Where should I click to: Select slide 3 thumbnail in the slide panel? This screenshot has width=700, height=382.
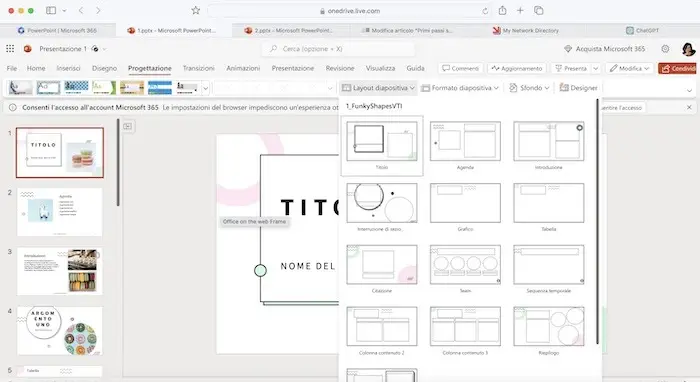[x=60, y=271]
